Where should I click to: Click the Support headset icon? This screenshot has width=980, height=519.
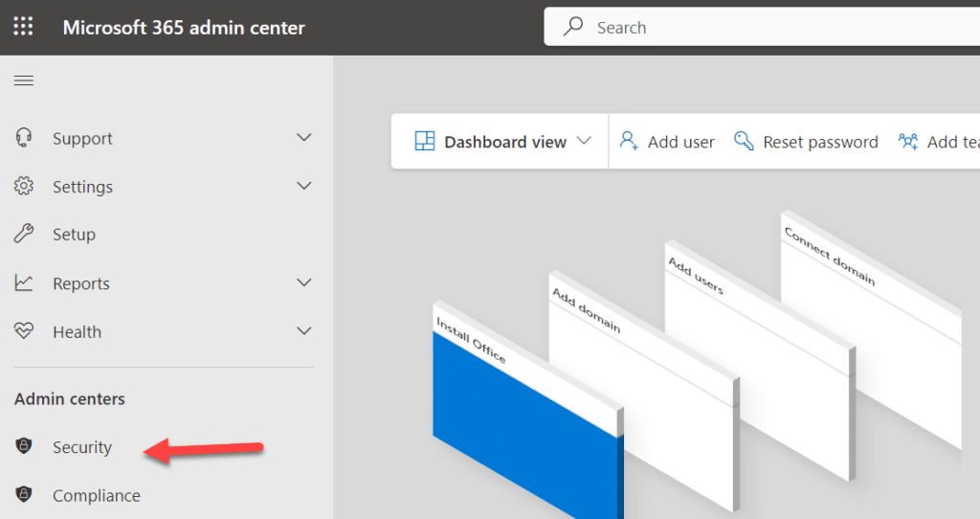click(x=24, y=138)
